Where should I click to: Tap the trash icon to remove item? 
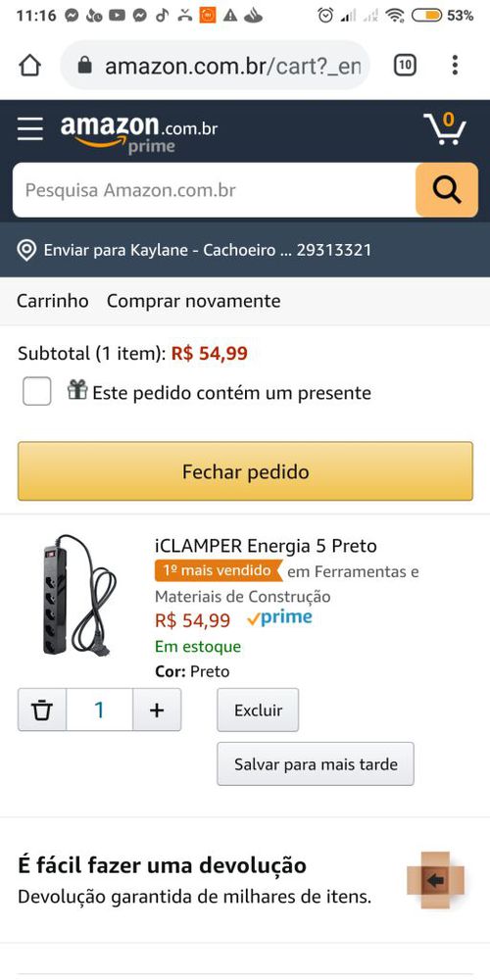(42, 710)
